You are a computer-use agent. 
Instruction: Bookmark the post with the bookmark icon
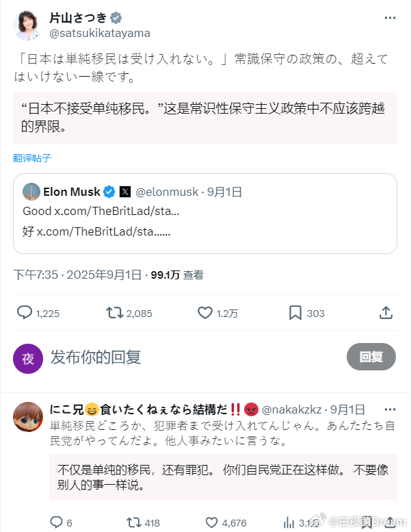pos(295,313)
